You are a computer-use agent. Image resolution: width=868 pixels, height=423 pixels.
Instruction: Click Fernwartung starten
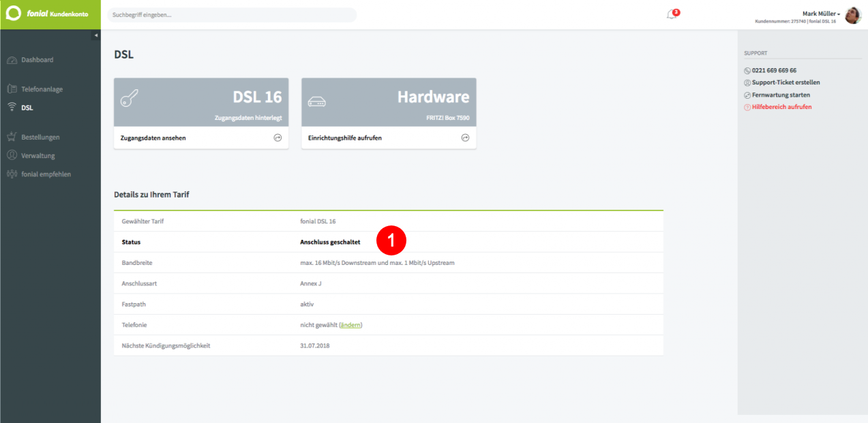781,95
